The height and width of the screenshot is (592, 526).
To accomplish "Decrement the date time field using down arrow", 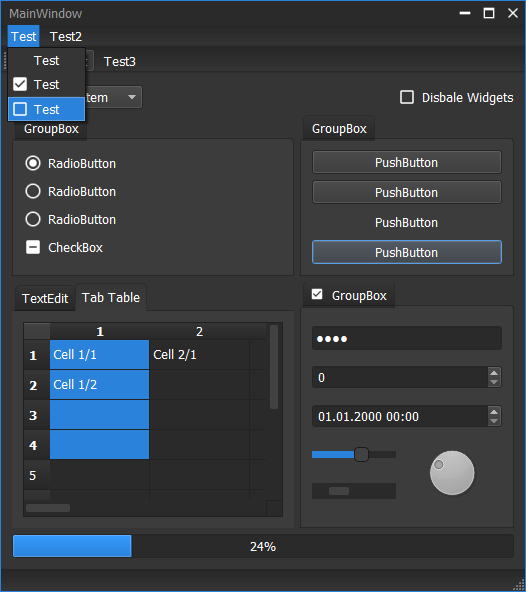I will [x=494, y=421].
